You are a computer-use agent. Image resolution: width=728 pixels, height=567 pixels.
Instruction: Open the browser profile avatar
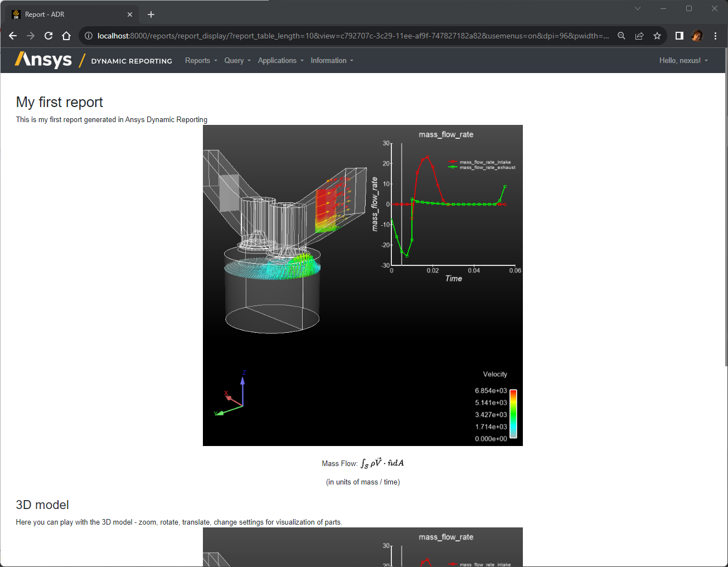coord(697,36)
